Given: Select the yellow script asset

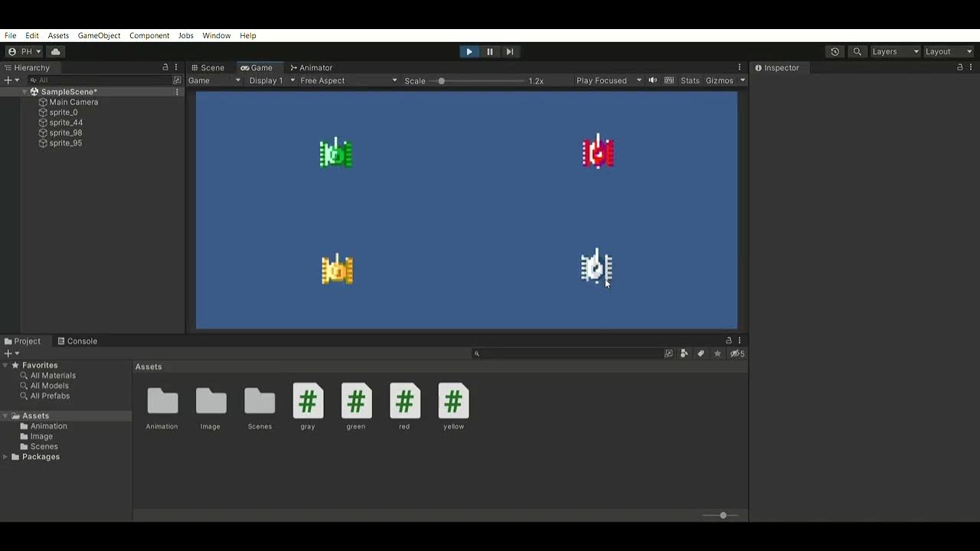Looking at the screenshot, I should click(x=453, y=407).
